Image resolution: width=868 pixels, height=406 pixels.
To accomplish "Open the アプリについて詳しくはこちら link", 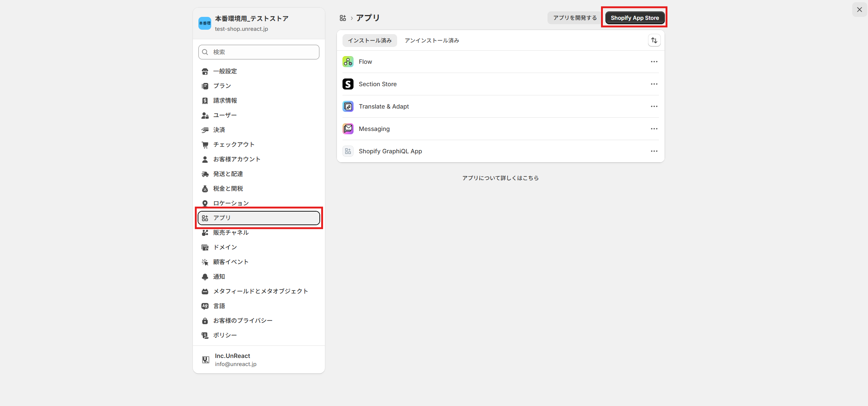I will point(501,178).
